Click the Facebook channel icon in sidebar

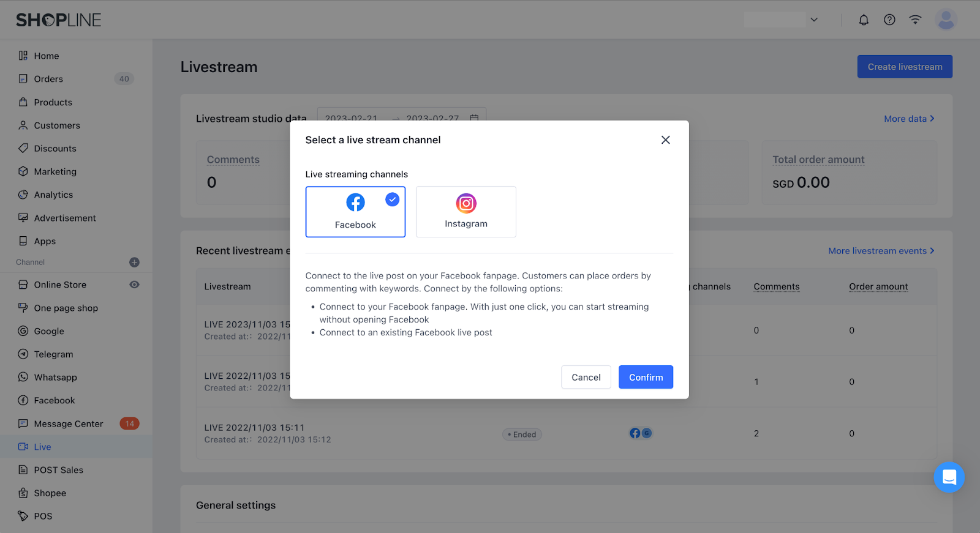pyautogui.click(x=23, y=400)
